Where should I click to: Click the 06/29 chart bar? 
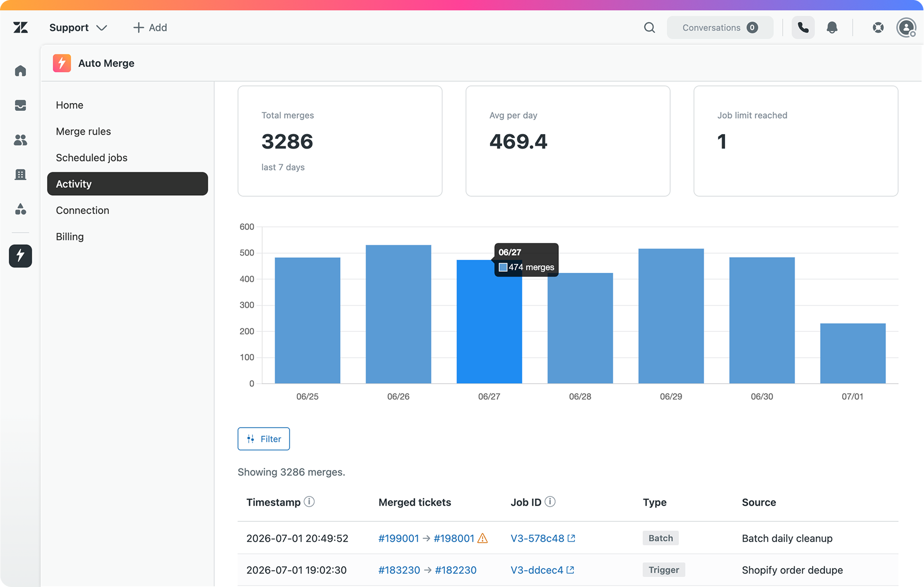[671, 316]
